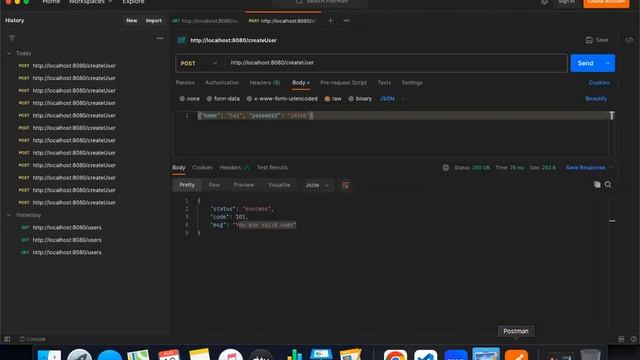Open the help icon in the footer corner

pyautogui.click(x=633, y=339)
